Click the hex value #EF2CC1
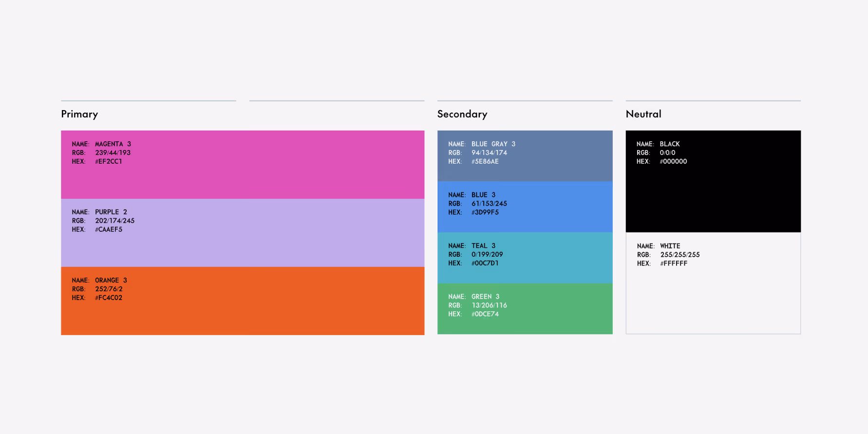The width and height of the screenshot is (868, 434). 109,161
